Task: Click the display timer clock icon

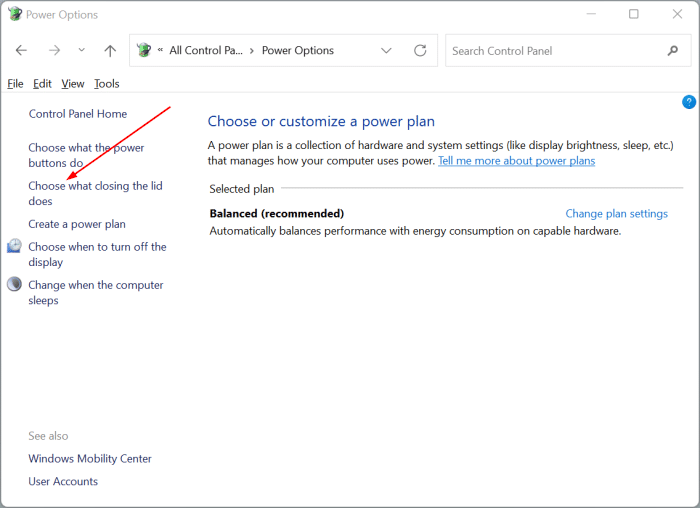Action: pos(14,246)
